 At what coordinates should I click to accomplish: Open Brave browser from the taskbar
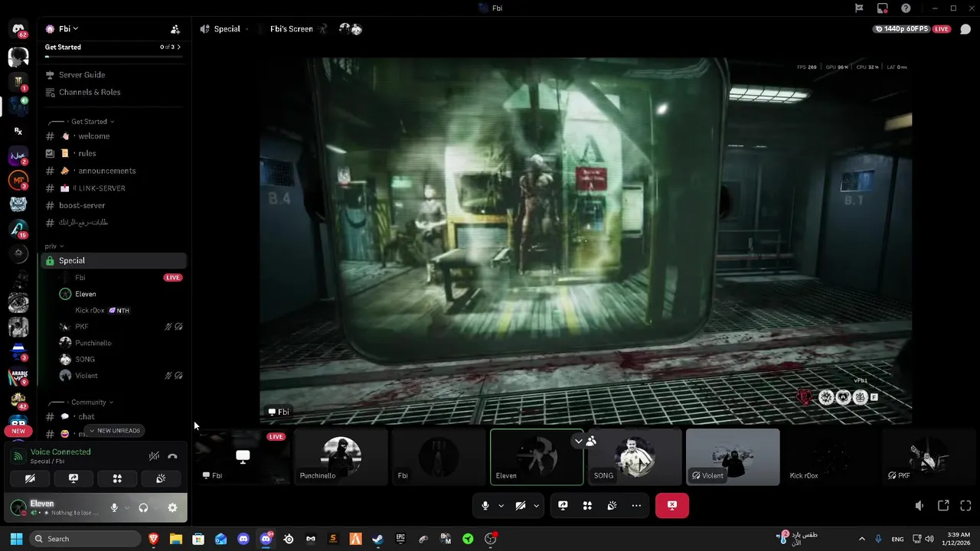click(x=153, y=539)
